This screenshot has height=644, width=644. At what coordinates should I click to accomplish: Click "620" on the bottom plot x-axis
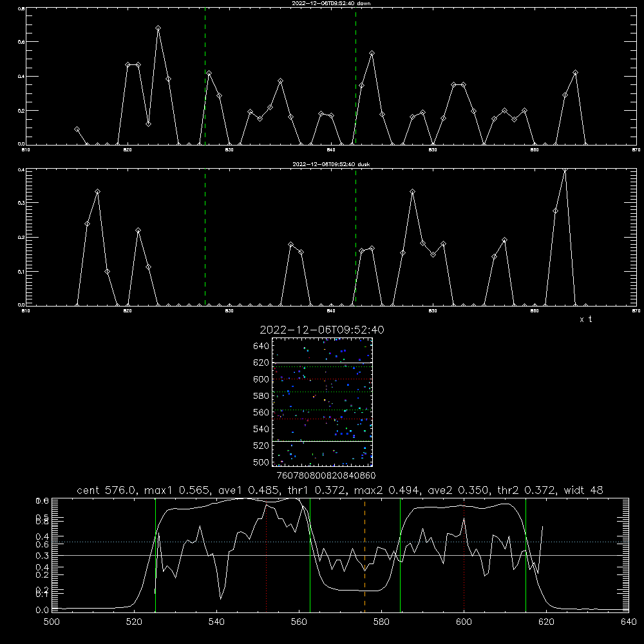547,622
